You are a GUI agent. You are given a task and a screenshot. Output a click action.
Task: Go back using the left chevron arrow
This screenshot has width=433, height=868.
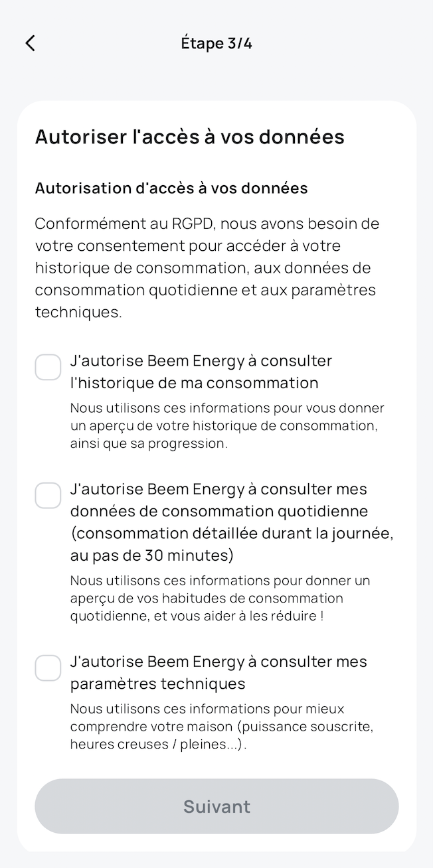[x=30, y=44]
